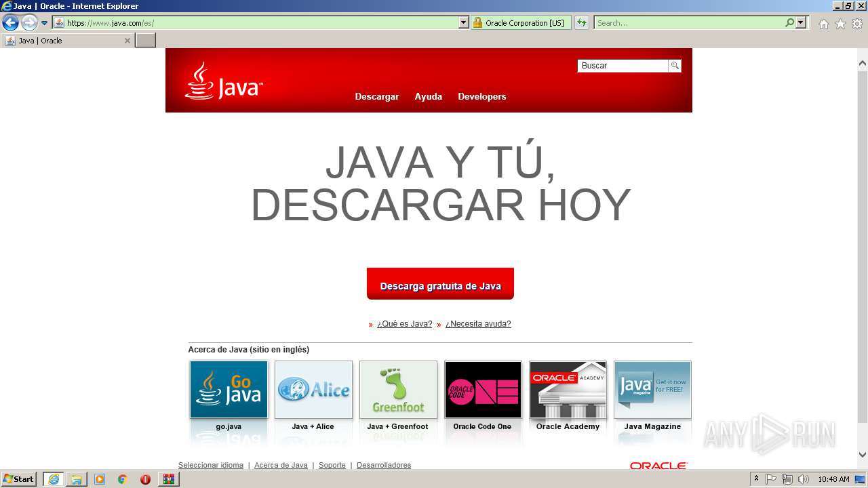Screen dimensions: 868x488
Task: Click the Go Java thumbnail
Action: point(229,389)
